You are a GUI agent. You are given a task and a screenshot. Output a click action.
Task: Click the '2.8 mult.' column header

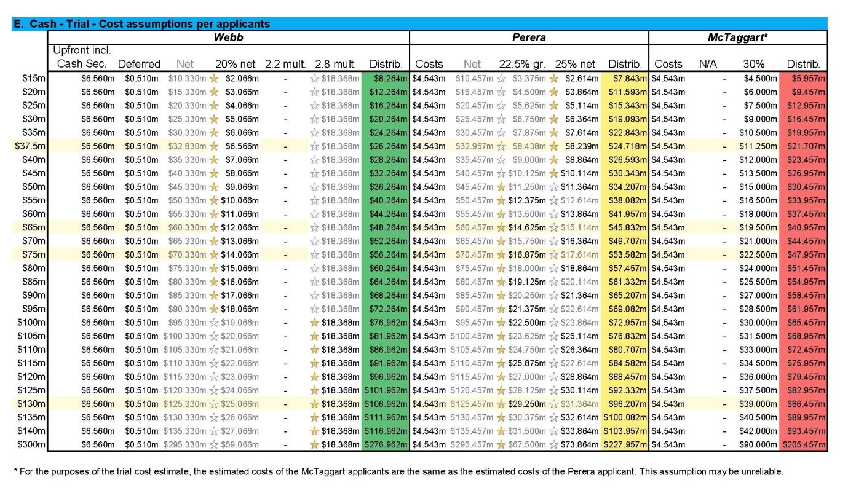(335, 64)
